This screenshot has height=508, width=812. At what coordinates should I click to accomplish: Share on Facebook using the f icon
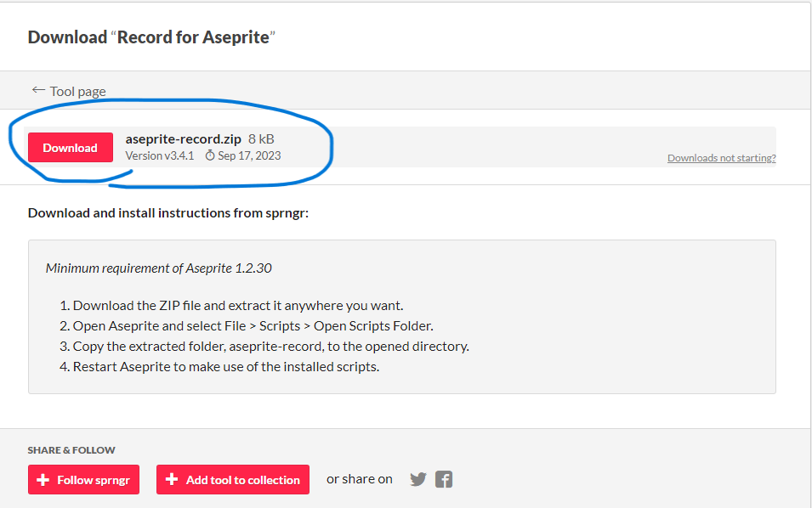pos(444,479)
